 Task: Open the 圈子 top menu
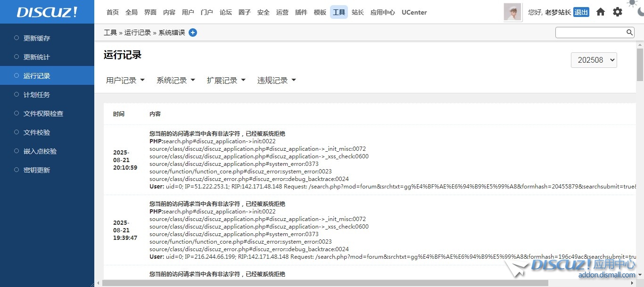(245, 12)
